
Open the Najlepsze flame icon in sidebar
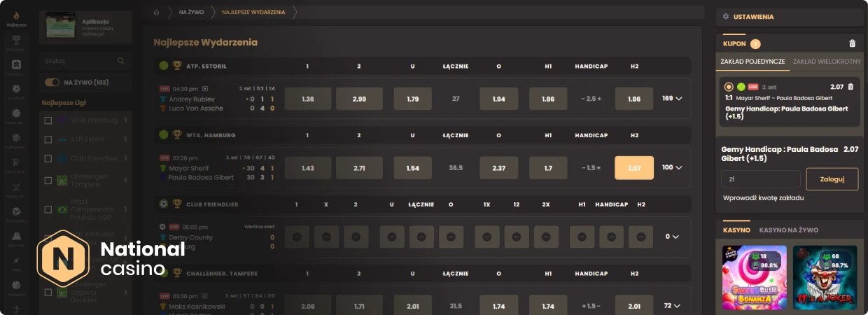coord(16,15)
